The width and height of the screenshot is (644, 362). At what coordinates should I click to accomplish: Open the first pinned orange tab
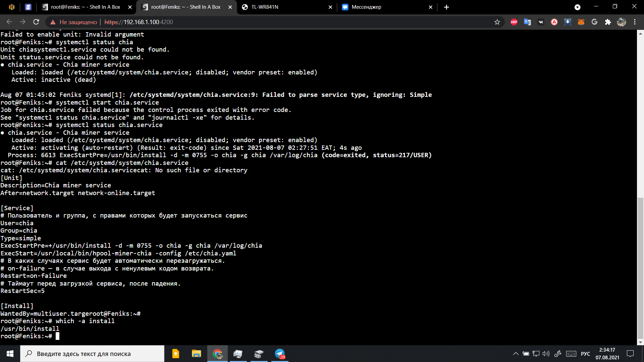[x=12, y=7]
